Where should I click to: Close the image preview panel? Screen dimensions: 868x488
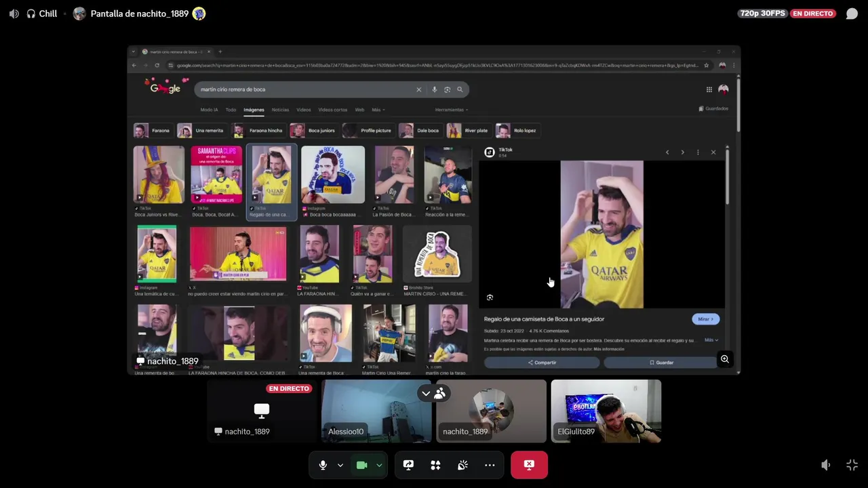tap(713, 152)
